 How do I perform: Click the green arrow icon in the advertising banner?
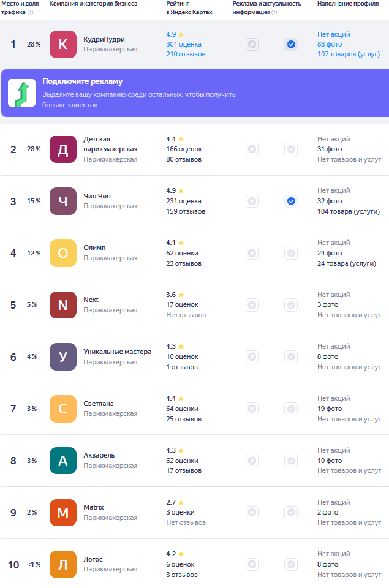coord(22,93)
